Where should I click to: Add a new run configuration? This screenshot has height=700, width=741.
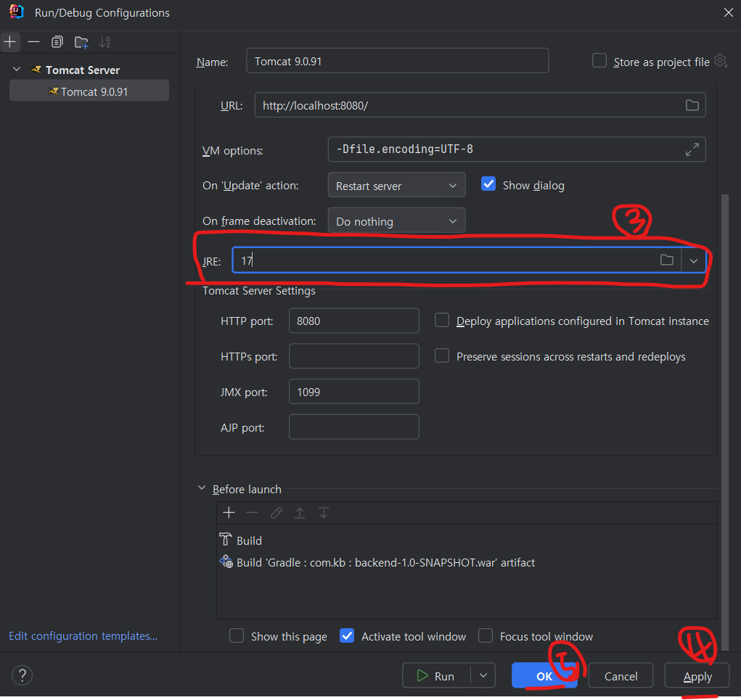pos(10,42)
